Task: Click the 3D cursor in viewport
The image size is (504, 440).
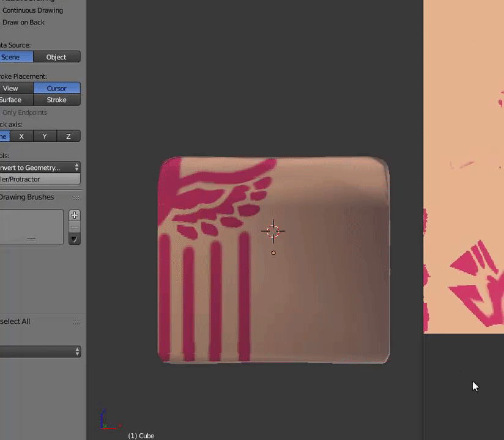Action: pyautogui.click(x=273, y=231)
